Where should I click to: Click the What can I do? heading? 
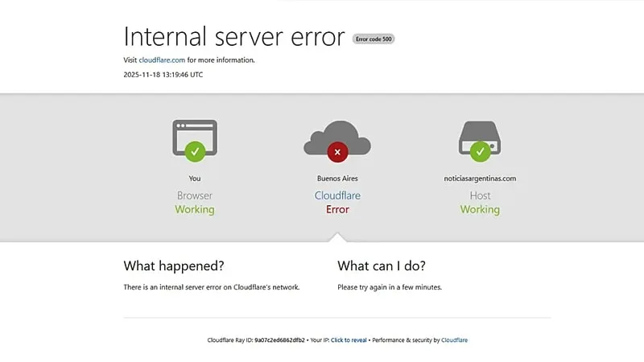(x=382, y=266)
